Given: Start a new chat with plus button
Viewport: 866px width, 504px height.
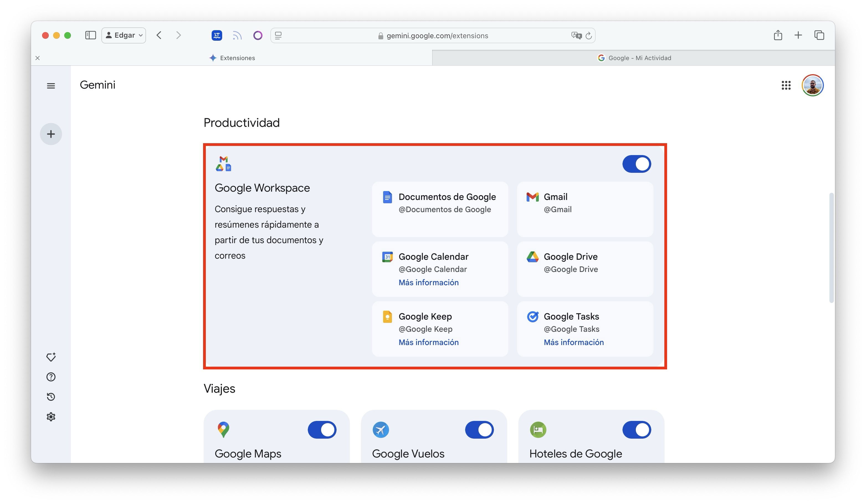Looking at the screenshot, I should (51, 134).
